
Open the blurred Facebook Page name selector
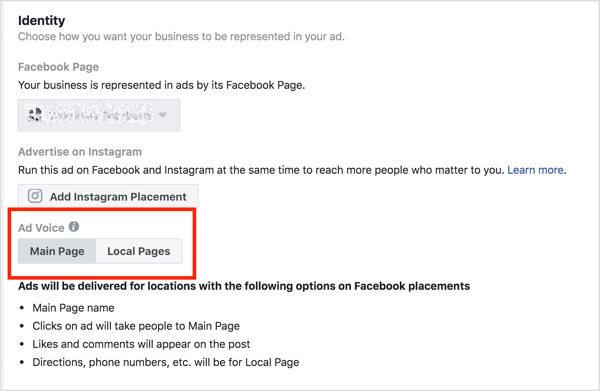coord(99,115)
